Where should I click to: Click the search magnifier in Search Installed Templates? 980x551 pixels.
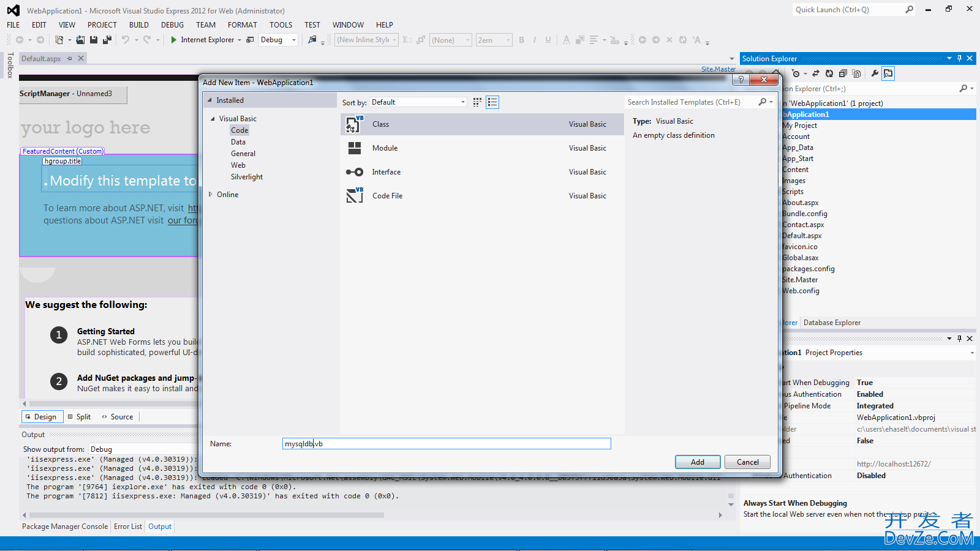pyautogui.click(x=763, y=102)
